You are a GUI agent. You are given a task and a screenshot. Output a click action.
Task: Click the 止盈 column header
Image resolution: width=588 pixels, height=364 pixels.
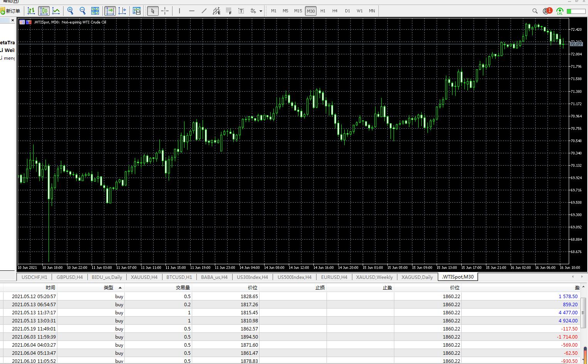[x=387, y=288]
